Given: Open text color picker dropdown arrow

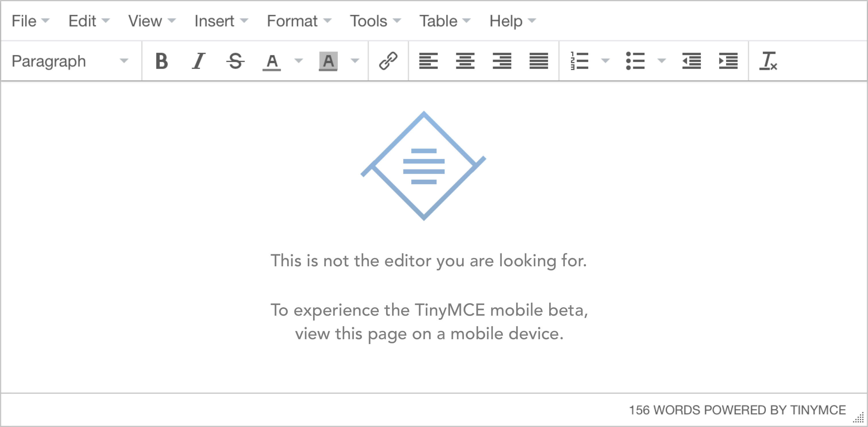Looking at the screenshot, I should [x=298, y=61].
